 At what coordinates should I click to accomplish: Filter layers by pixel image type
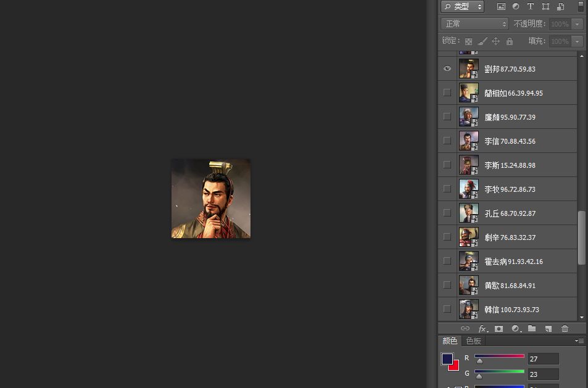point(501,6)
